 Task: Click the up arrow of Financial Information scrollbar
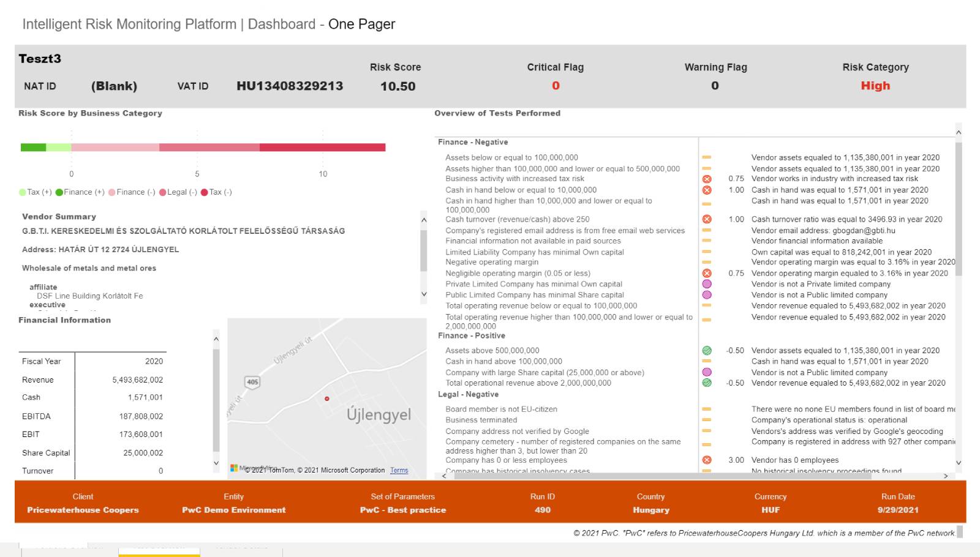click(216, 339)
